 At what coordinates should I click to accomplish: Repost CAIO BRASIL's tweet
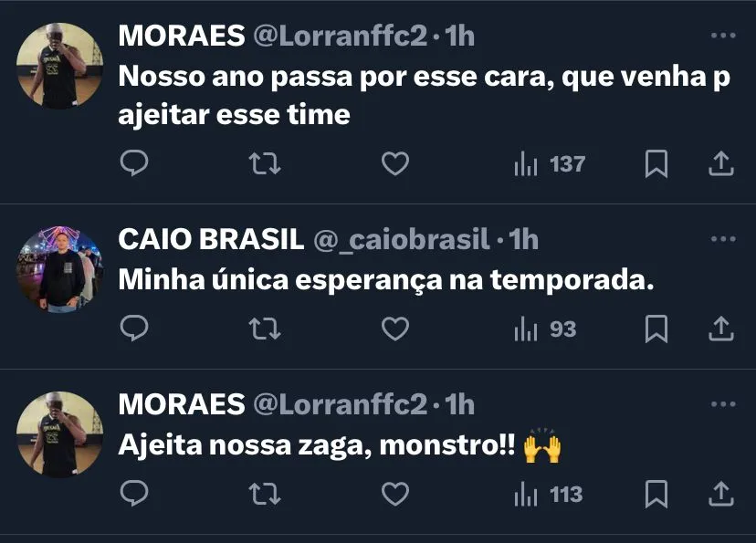[x=265, y=329]
